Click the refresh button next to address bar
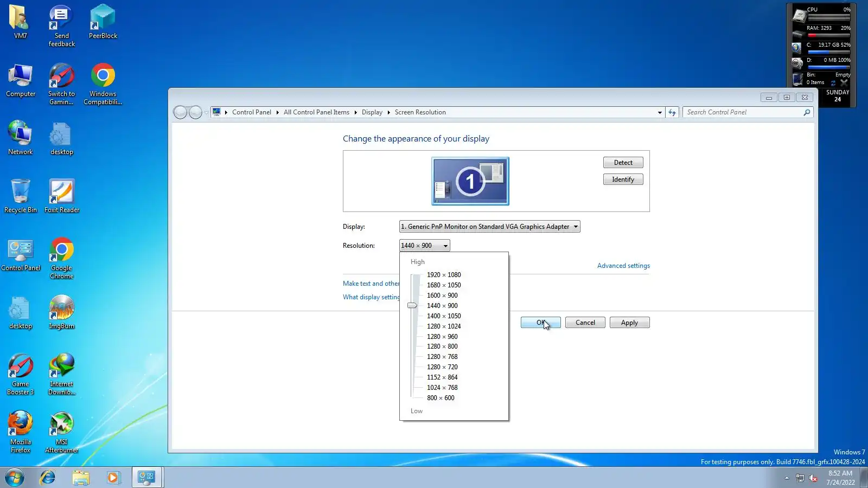Viewport: 868px width, 488px height. (x=672, y=112)
